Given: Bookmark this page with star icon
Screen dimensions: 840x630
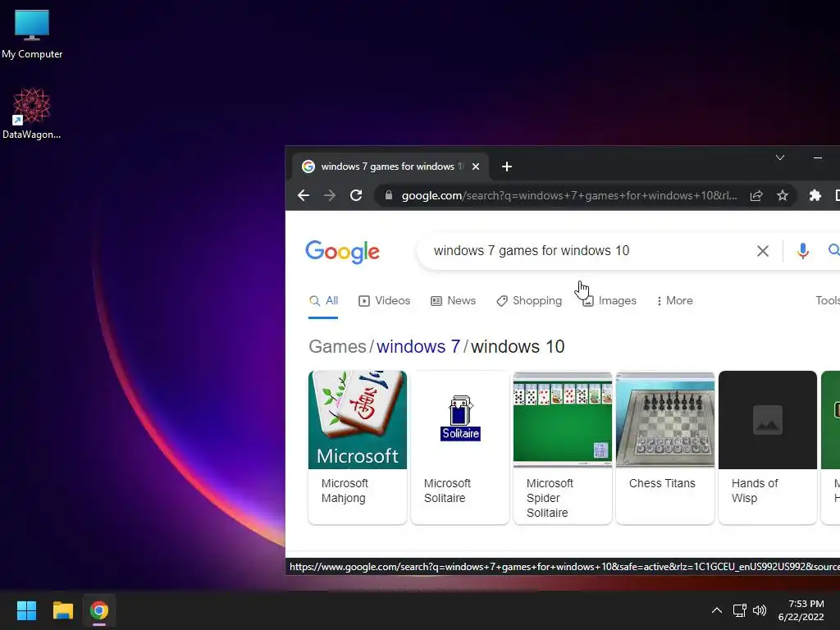Looking at the screenshot, I should coord(783,195).
